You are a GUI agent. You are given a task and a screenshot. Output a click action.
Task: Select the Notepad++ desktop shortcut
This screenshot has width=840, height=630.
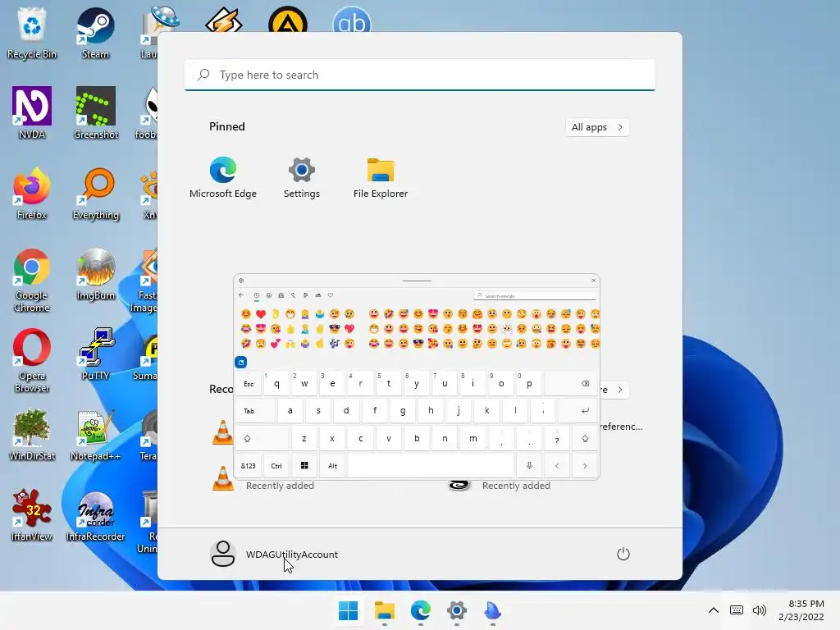pos(95,435)
